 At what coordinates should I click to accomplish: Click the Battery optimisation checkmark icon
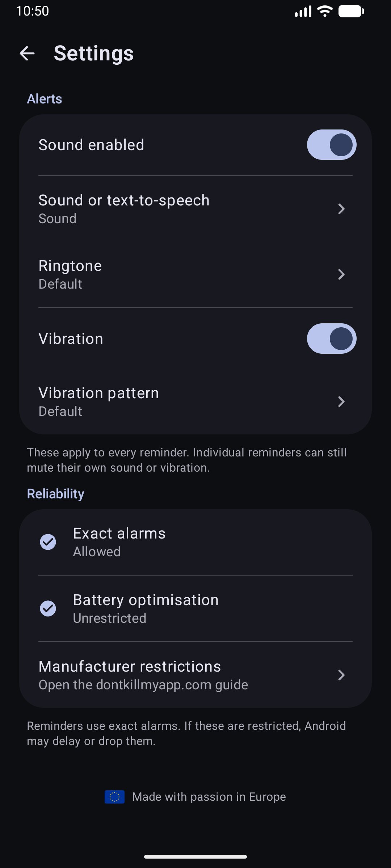pyautogui.click(x=48, y=608)
